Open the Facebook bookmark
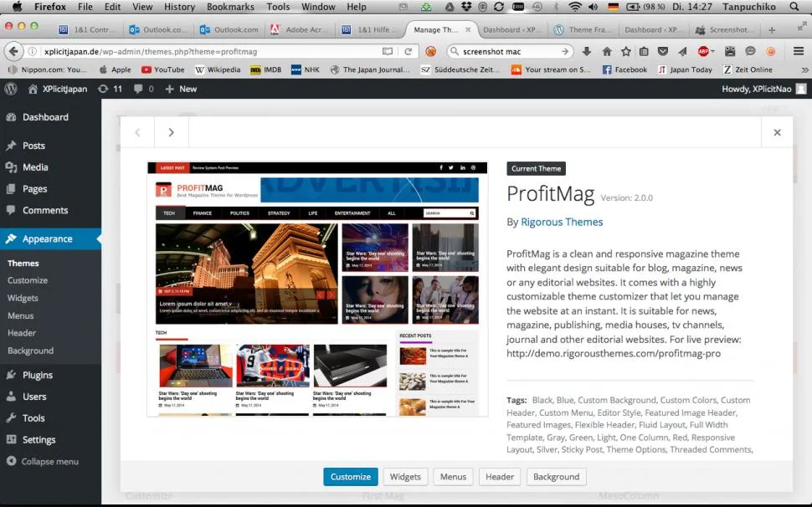The image size is (812, 507). [x=624, y=69]
